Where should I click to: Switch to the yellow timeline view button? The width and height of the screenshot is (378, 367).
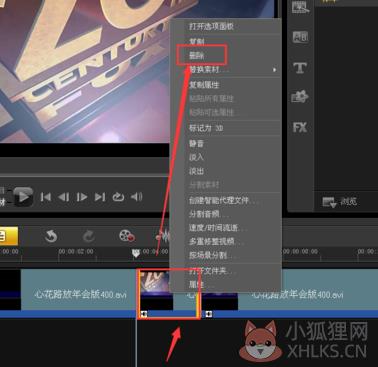pos(8,236)
